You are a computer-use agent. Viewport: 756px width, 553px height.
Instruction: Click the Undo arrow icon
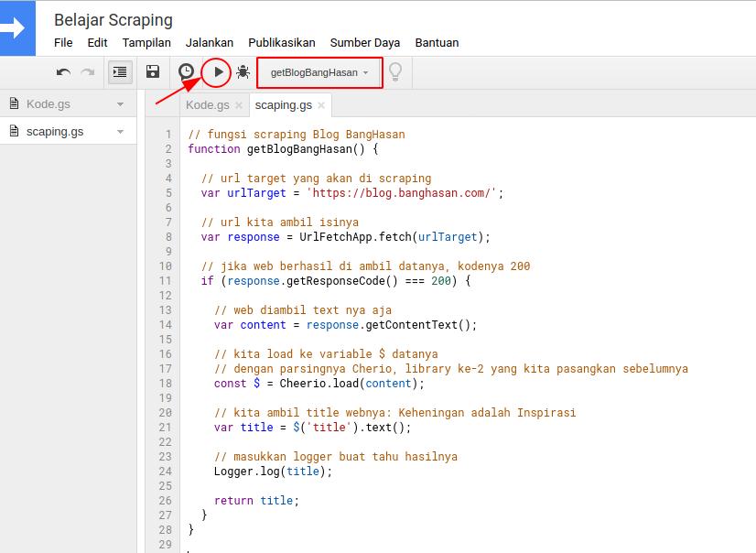(63, 71)
